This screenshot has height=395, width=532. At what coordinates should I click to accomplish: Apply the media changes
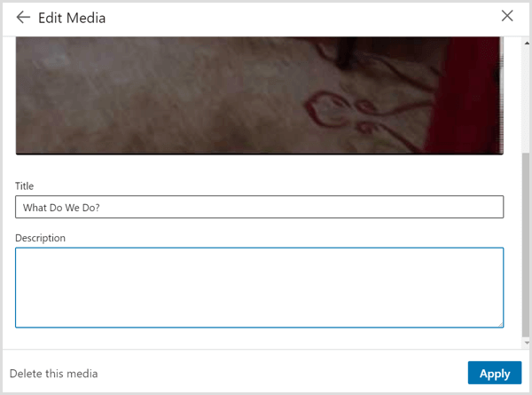click(x=495, y=373)
